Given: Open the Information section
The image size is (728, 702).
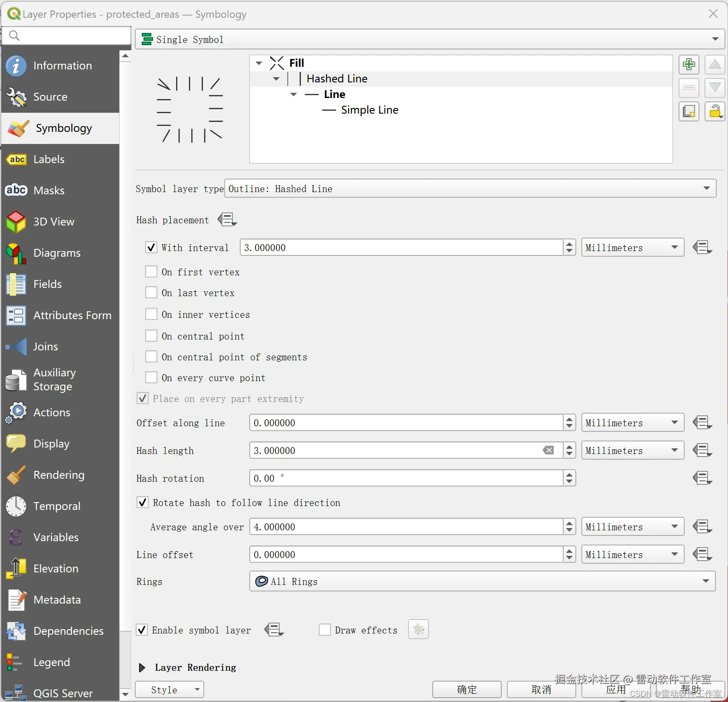Looking at the screenshot, I should tap(60, 65).
